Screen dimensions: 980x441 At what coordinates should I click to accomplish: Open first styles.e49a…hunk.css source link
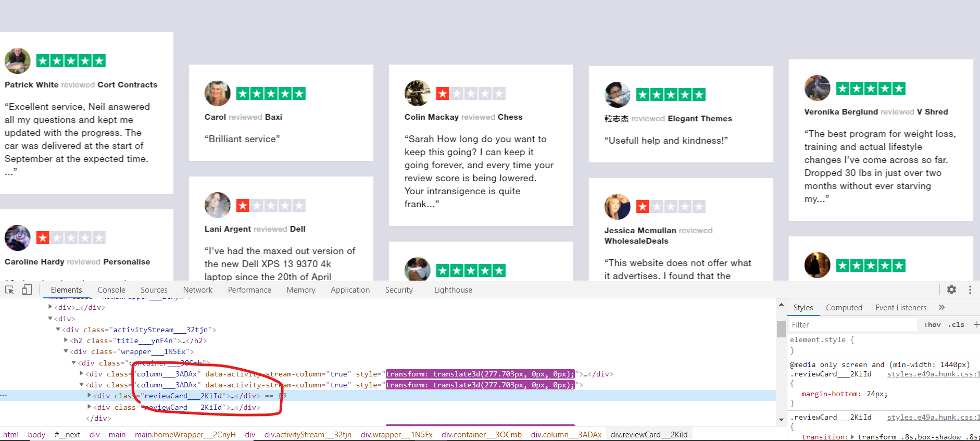click(933, 374)
